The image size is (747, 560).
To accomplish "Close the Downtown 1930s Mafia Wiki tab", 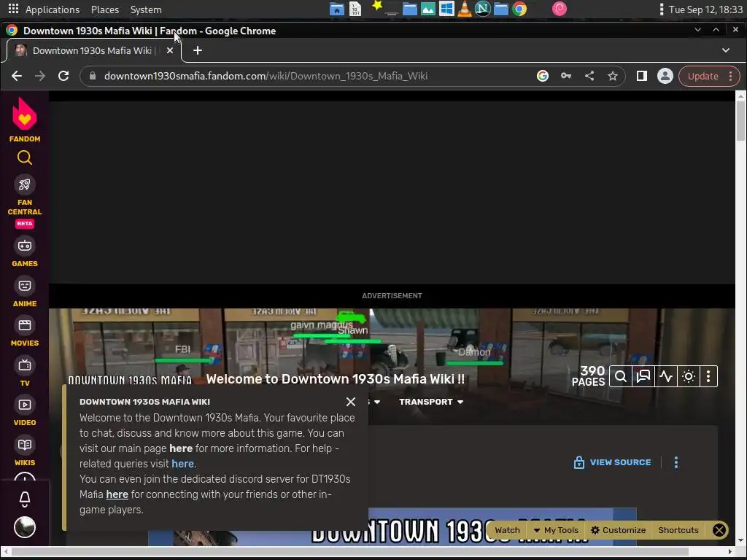I will 169,50.
